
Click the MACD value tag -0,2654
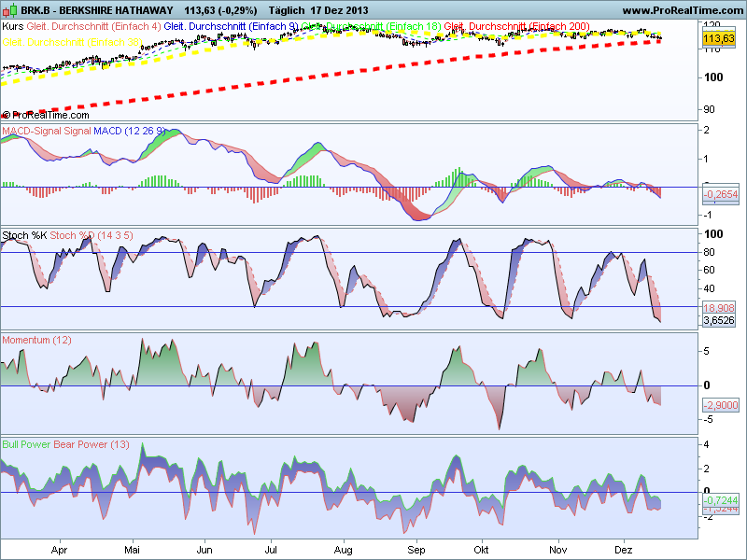click(721, 194)
